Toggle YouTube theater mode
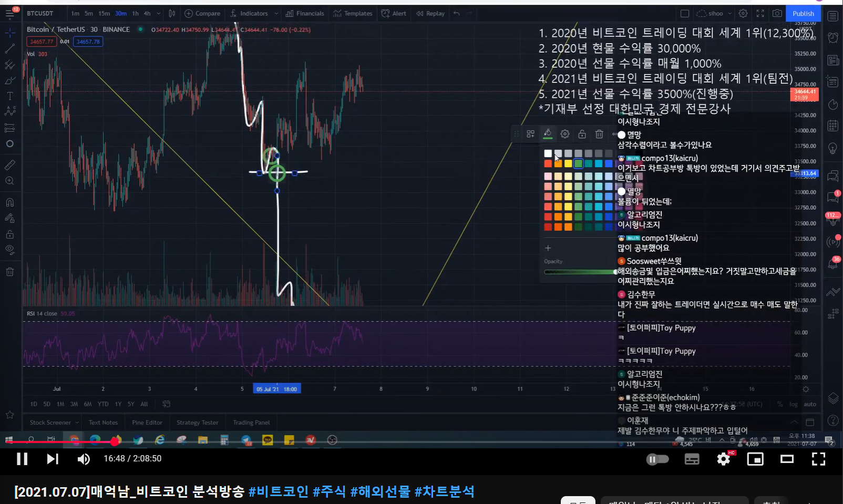 (x=787, y=459)
